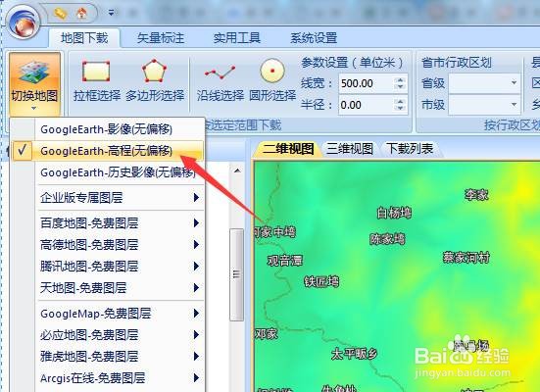Switch to the 地图下载 ribbon tab

[84, 38]
